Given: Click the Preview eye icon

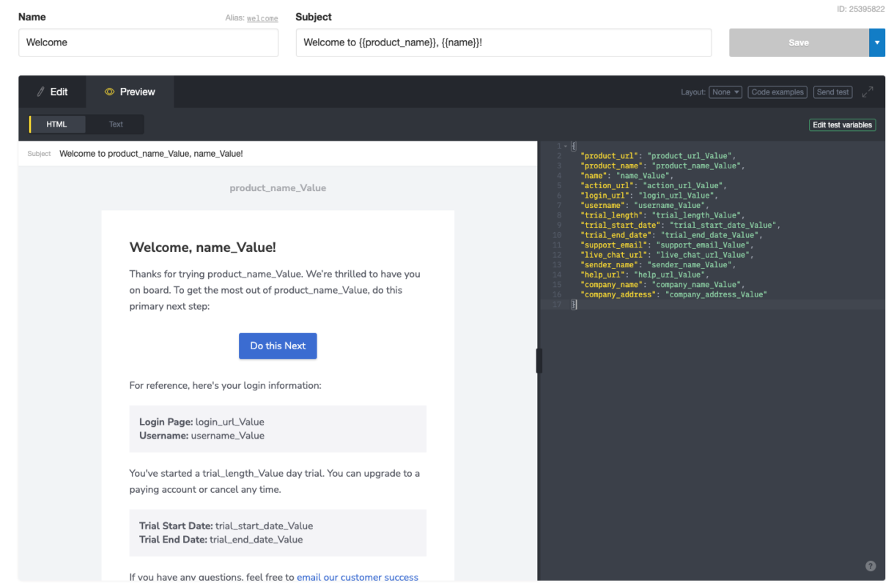Looking at the screenshot, I should click(x=109, y=92).
